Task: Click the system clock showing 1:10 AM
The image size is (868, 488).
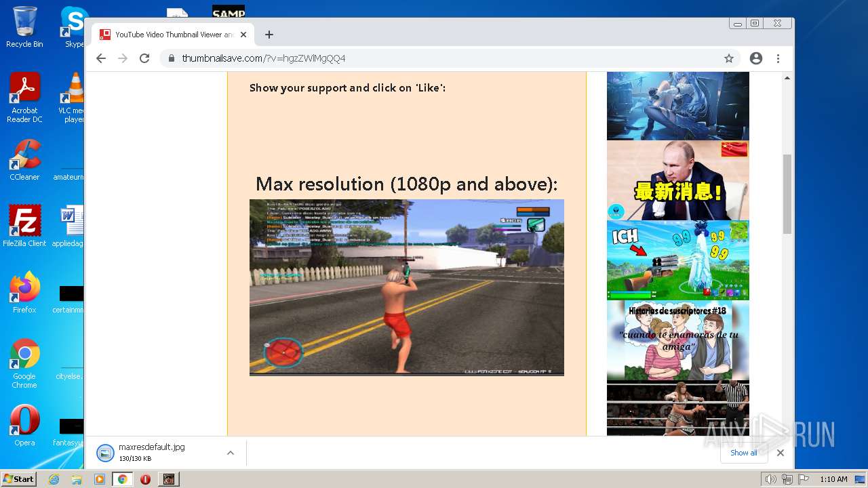Action: coord(833,479)
